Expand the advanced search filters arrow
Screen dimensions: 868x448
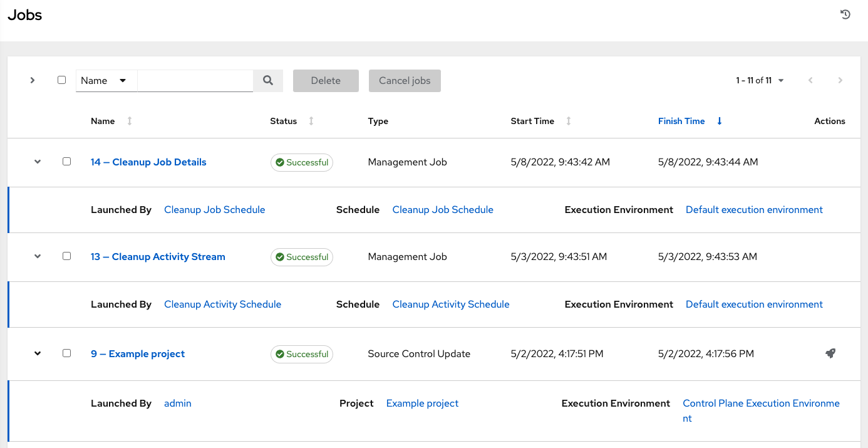tap(32, 80)
